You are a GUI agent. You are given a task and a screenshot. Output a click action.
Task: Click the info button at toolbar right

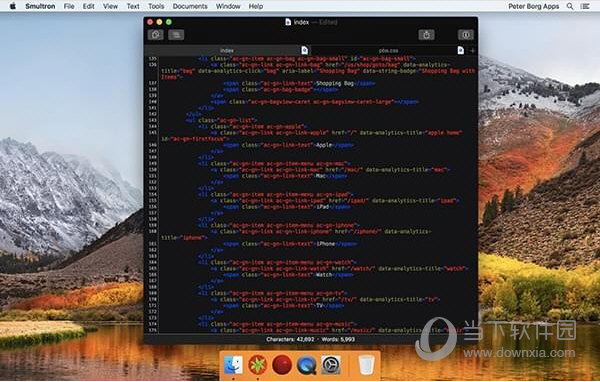coord(466,35)
